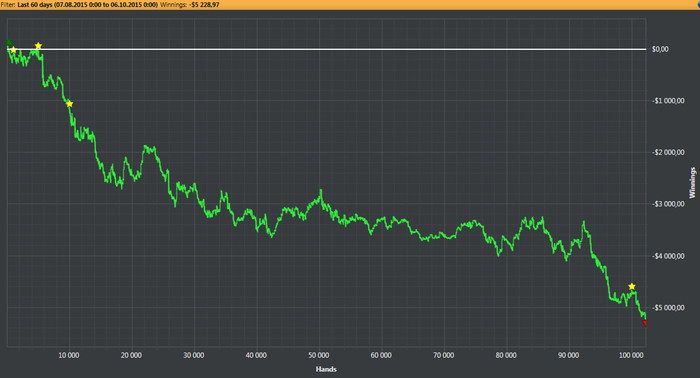The image size is (700, 378).
Task: Select the first yellow star just below the zero line
Action: click(x=13, y=50)
